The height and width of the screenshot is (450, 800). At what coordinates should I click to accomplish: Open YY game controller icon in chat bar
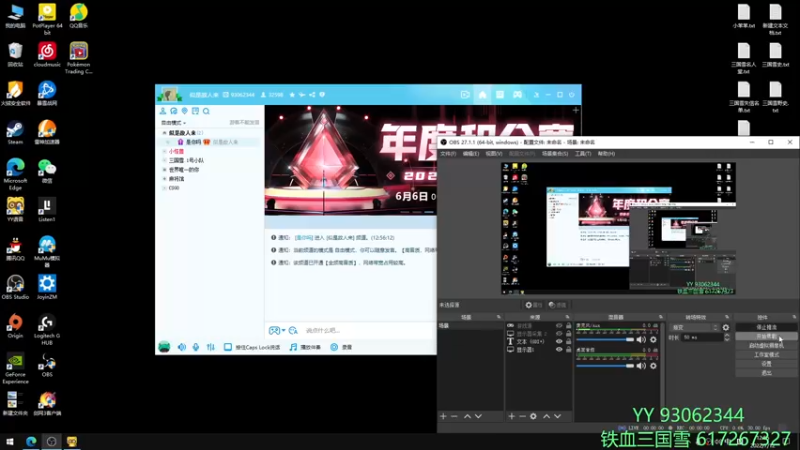click(274, 331)
